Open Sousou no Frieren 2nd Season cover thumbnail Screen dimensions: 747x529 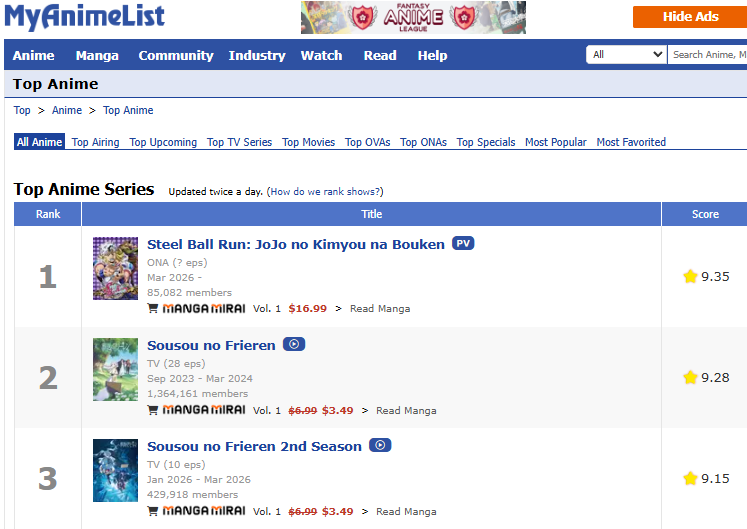(x=115, y=470)
